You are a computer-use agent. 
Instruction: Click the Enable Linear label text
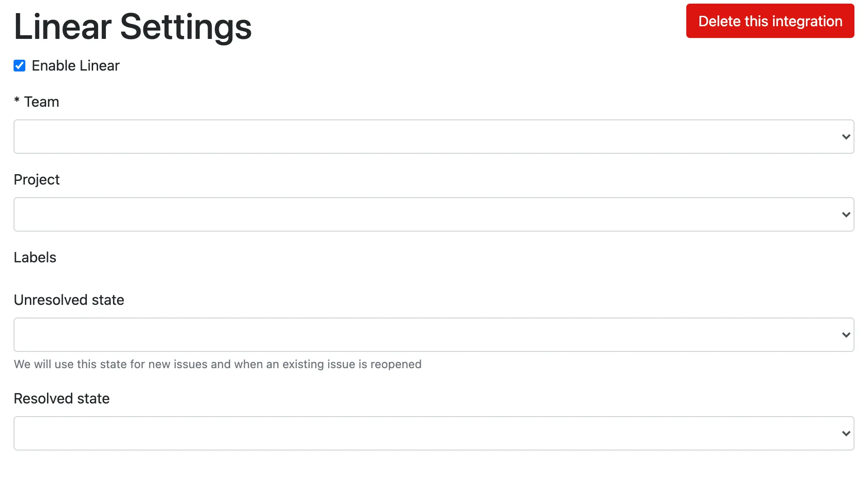coord(75,66)
